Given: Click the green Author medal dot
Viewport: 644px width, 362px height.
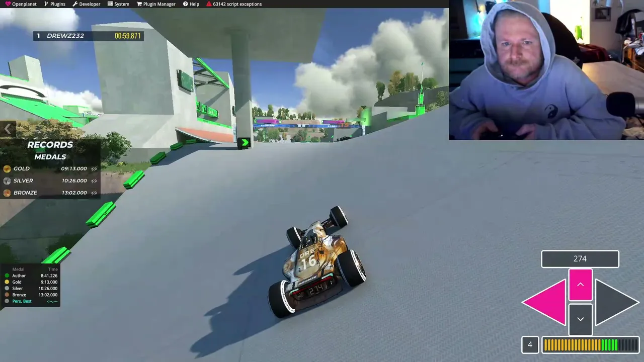Looking at the screenshot, I should (7, 276).
